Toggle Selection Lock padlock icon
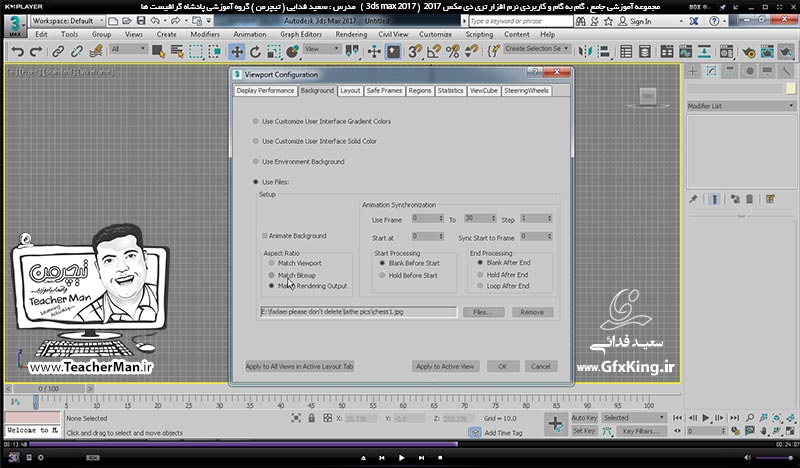800x468 pixels. [x=311, y=418]
